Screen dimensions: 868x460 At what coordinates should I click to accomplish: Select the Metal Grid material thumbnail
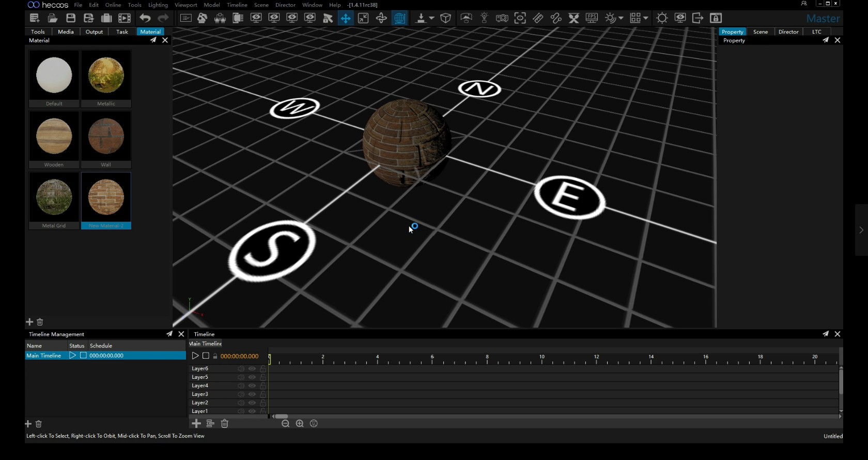point(54,201)
